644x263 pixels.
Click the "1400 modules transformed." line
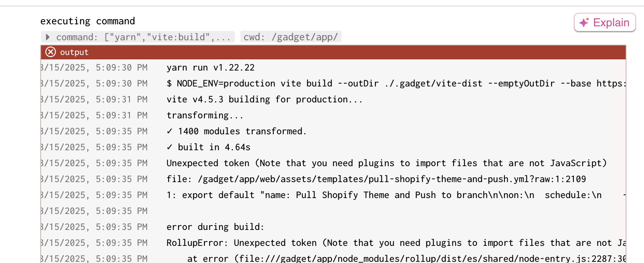click(x=237, y=131)
